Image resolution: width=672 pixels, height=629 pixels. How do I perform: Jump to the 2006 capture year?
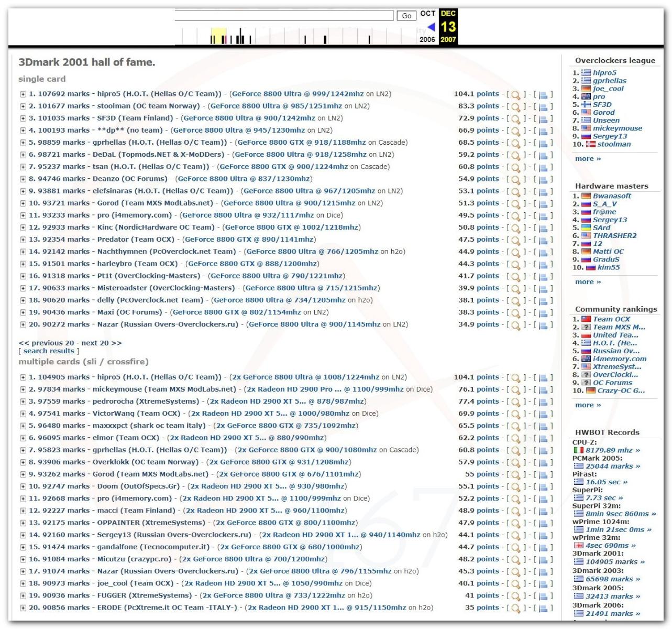point(427,39)
